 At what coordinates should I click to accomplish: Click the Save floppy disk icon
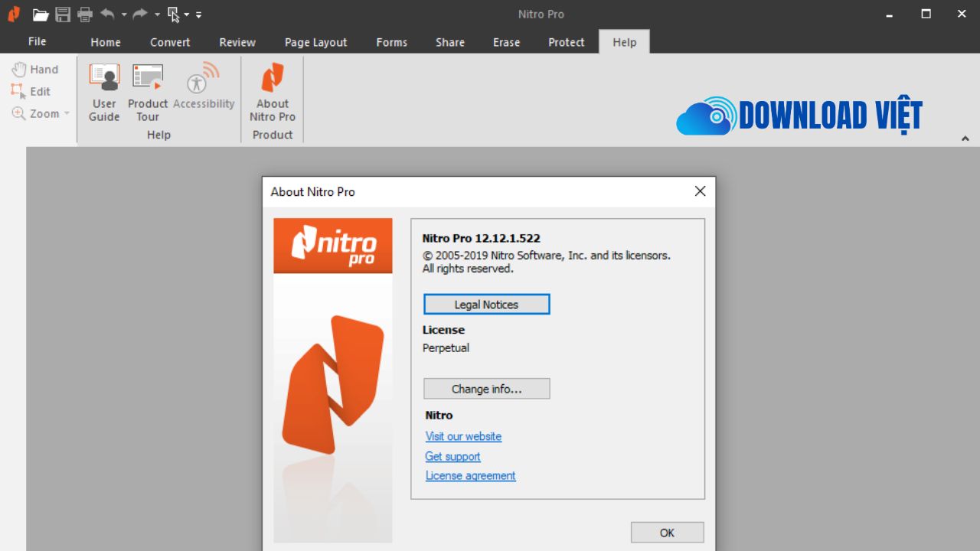pyautogui.click(x=63, y=14)
